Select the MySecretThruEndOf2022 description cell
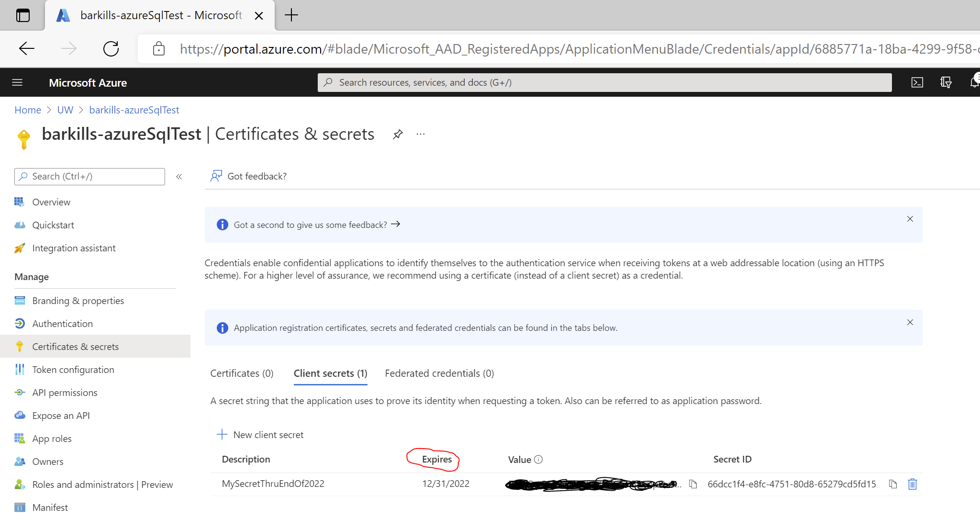980x530 pixels. click(273, 484)
